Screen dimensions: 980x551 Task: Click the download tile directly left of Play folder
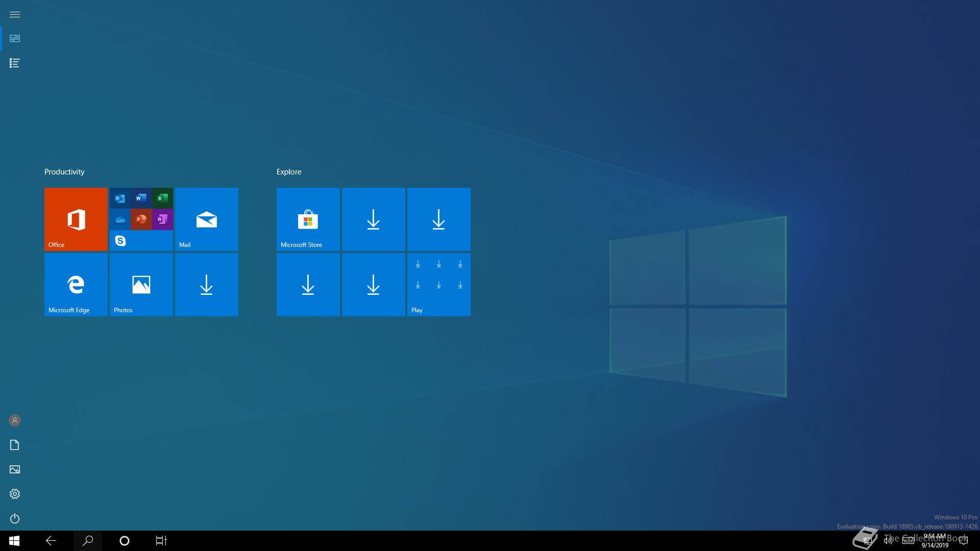[x=374, y=285]
